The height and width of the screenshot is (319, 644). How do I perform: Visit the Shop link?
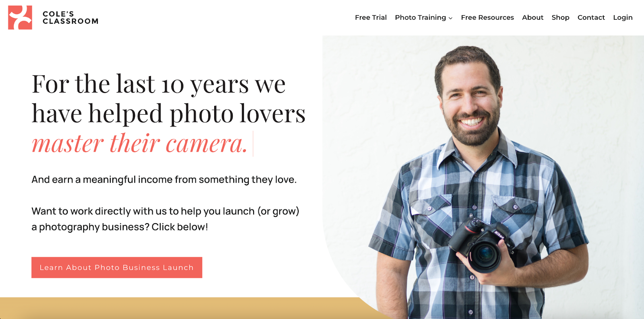click(x=560, y=17)
